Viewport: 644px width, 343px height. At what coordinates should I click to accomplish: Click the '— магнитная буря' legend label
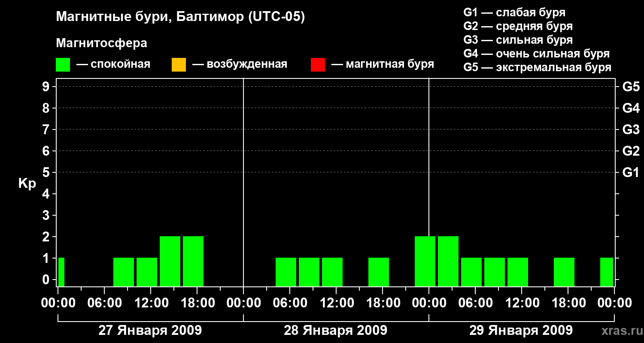coord(383,65)
